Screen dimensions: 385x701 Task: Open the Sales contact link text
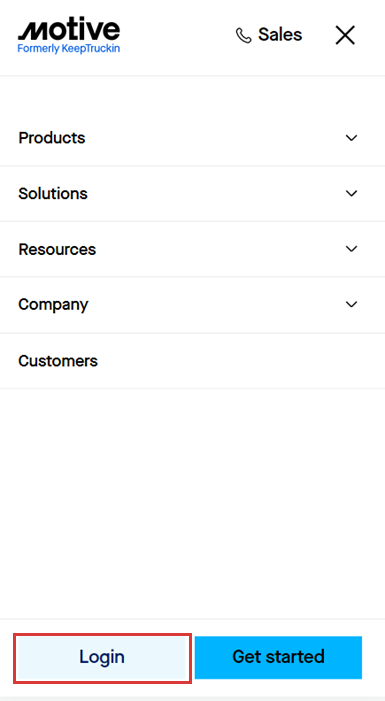pos(280,35)
